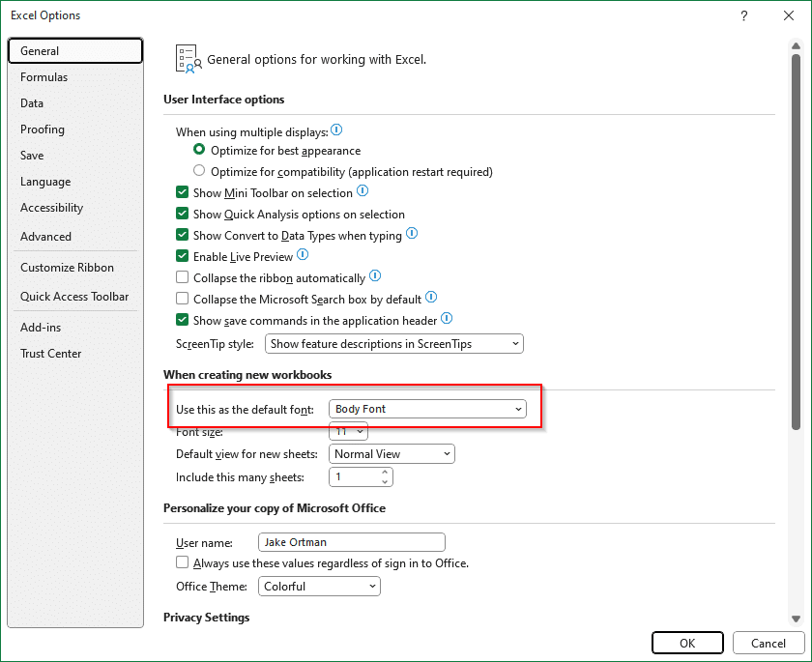Uncheck Show Mini Toolbar on selection

click(x=183, y=192)
